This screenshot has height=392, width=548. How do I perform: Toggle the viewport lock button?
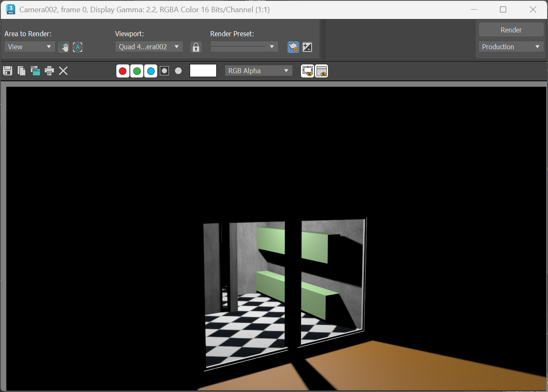pos(196,47)
